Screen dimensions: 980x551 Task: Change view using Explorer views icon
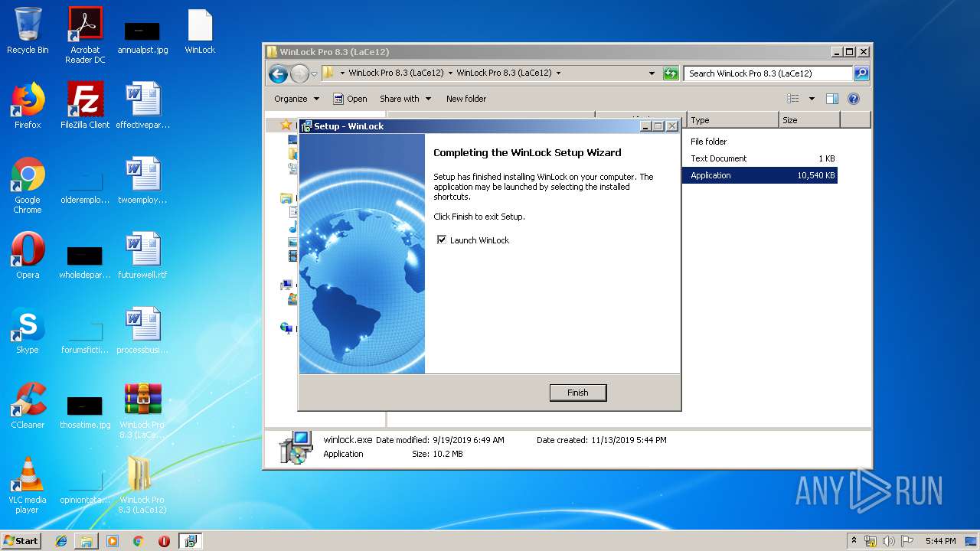[x=793, y=99]
